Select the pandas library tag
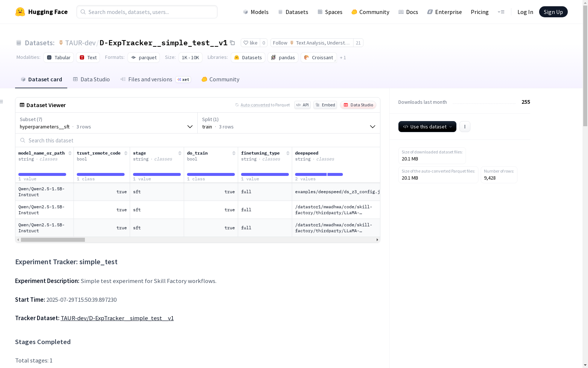Screen dimensions: 588x368 click(283, 57)
